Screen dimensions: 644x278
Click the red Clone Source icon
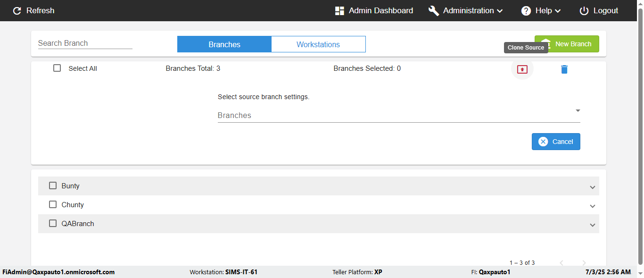pyautogui.click(x=522, y=69)
